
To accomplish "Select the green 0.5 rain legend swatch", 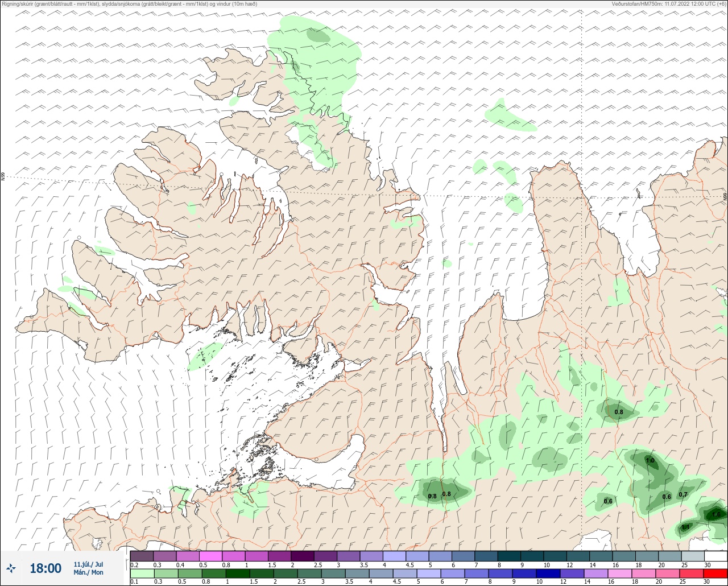I will [189, 573].
